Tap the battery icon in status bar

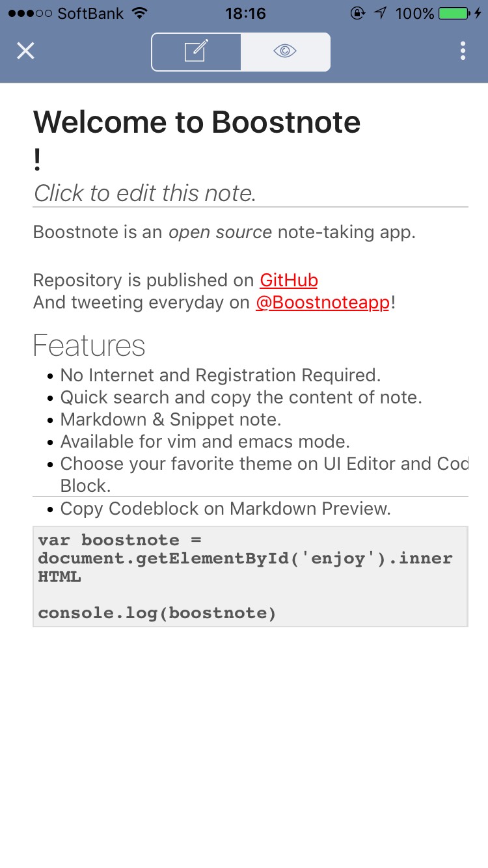point(454,13)
